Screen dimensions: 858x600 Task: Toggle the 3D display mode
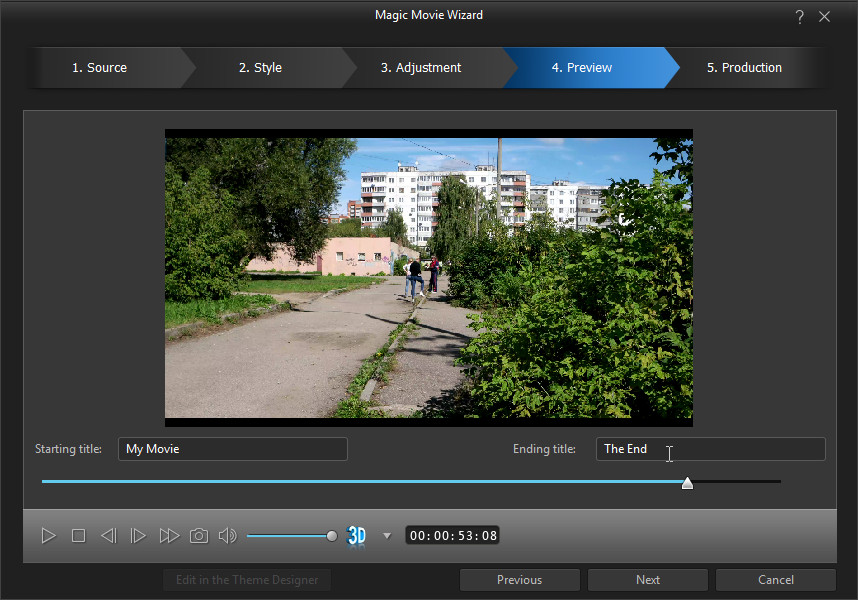pos(357,536)
